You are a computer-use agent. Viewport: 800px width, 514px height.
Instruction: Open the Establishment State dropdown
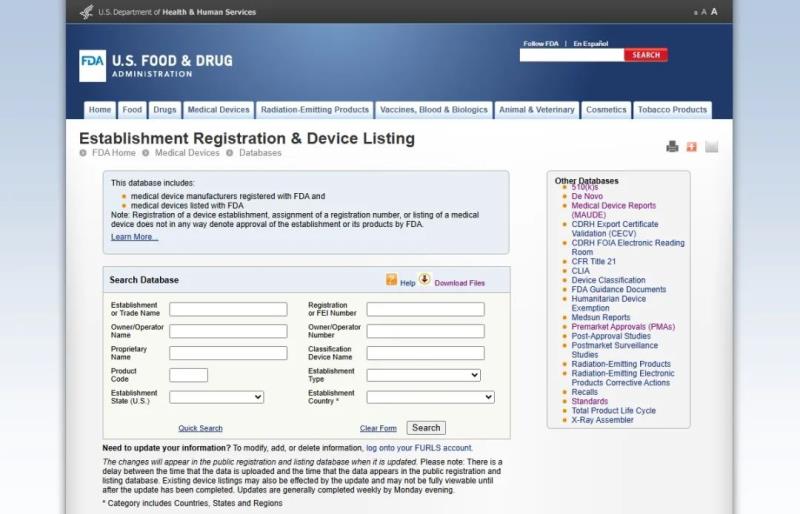tap(216, 397)
